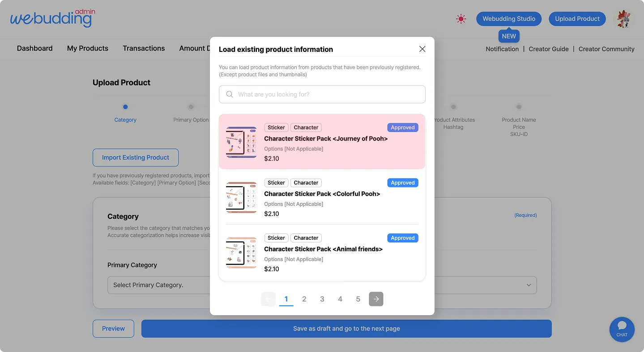Click the Character tag on Colorful Pooh
Screen dimensions: 644x352
pyautogui.click(x=306, y=182)
